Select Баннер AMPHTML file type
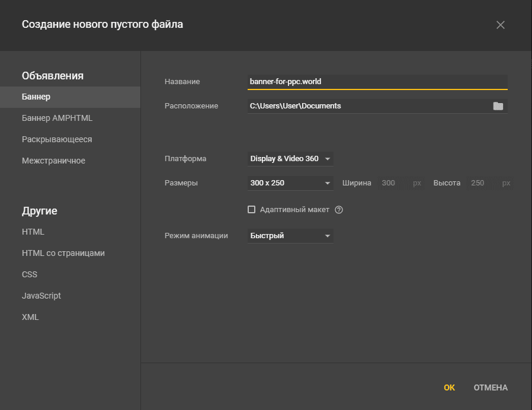This screenshot has width=532, height=410. tap(57, 118)
